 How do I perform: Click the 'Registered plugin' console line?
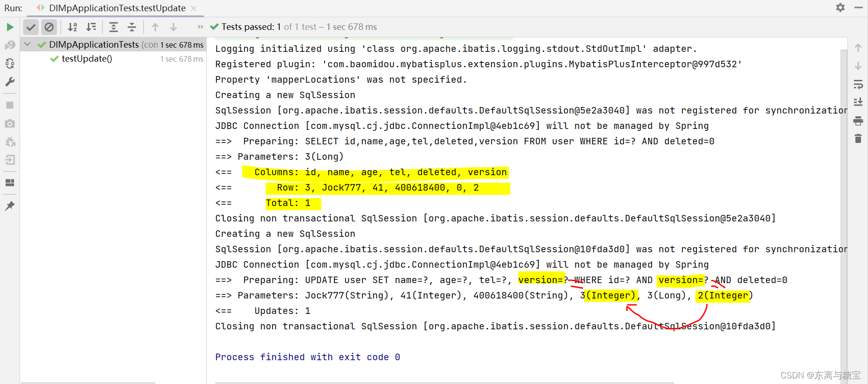coord(478,64)
